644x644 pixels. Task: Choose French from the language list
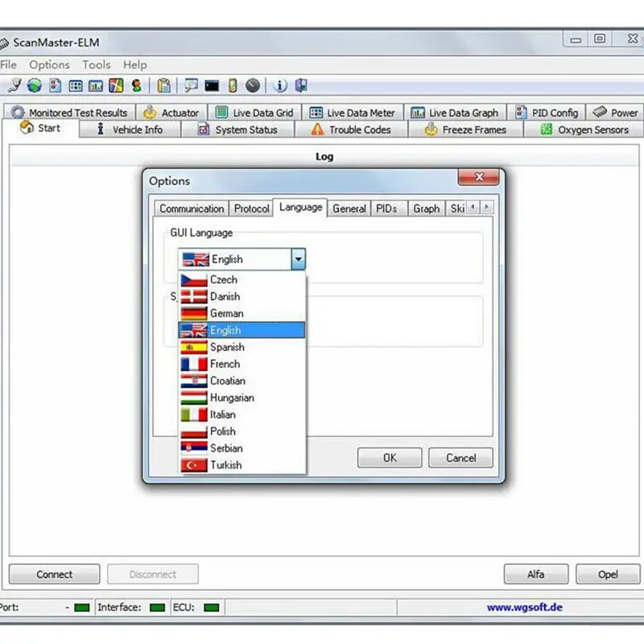point(242,364)
